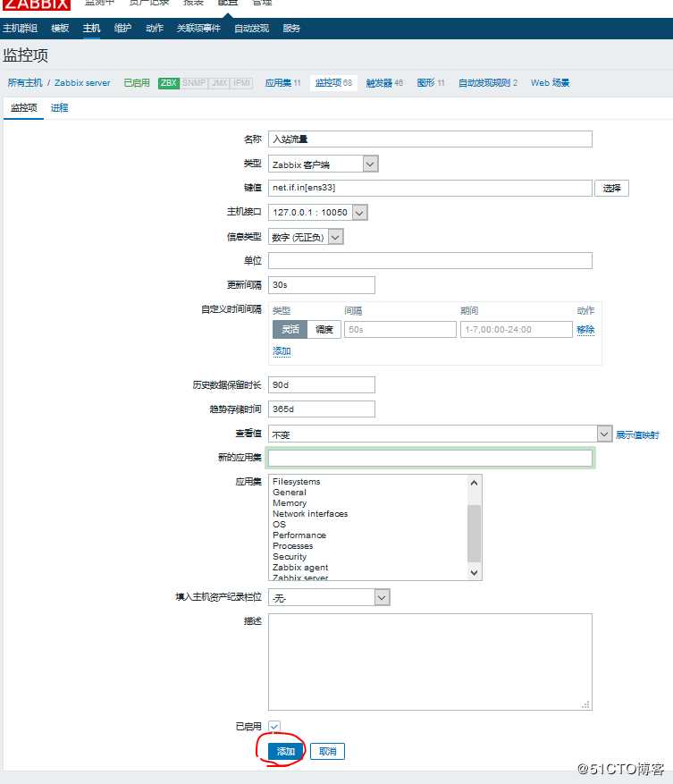The image size is (673, 784).
Task: Click the 描述 text area
Action: click(x=430, y=662)
